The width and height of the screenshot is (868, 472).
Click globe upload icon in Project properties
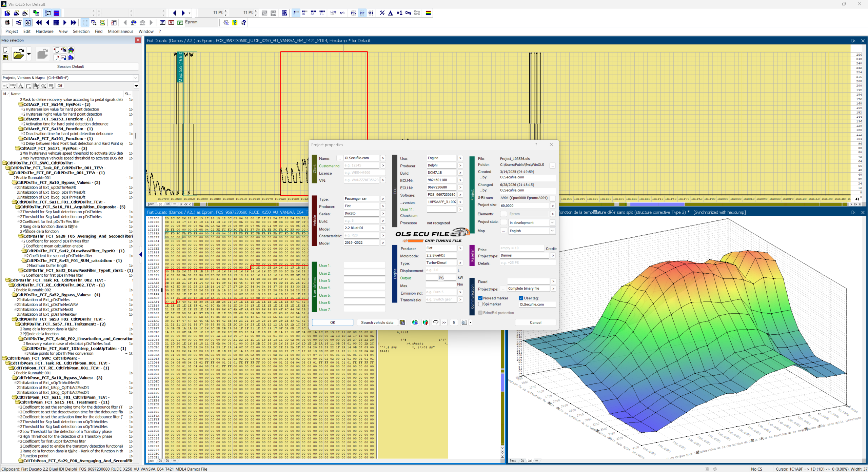click(x=426, y=322)
